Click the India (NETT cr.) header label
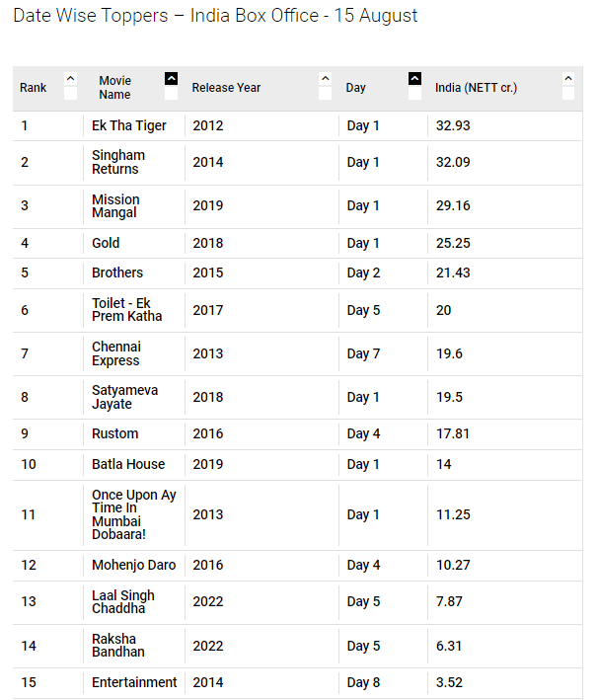 pyautogui.click(x=477, y=88)
